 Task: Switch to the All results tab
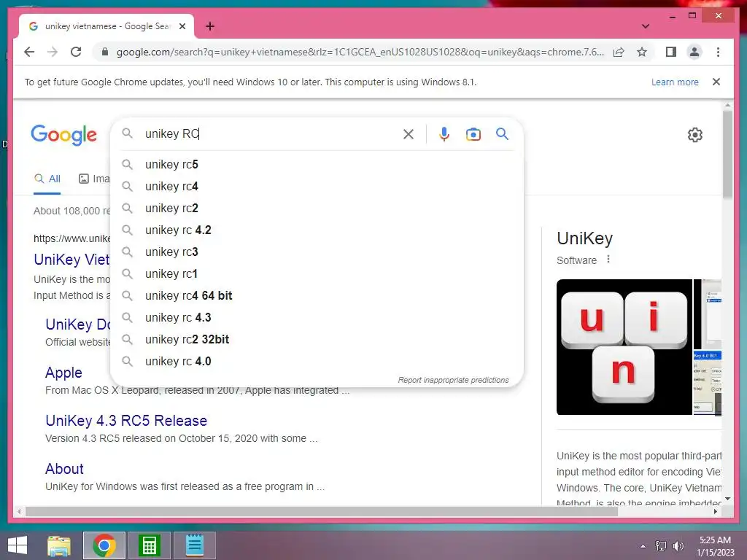click(47, 179)
